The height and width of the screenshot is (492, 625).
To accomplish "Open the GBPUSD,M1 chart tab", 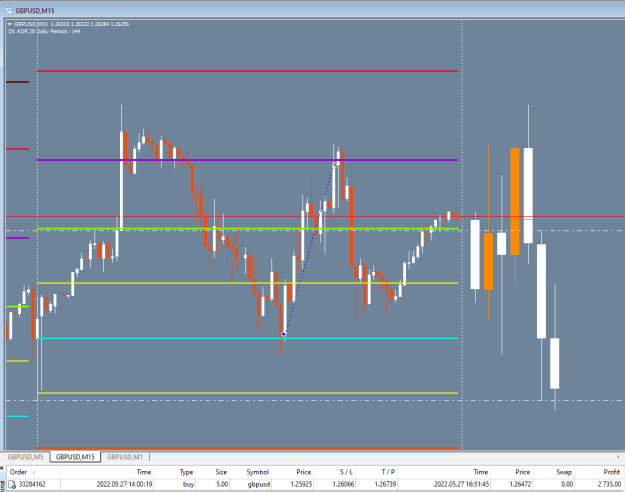I will 124,457.
